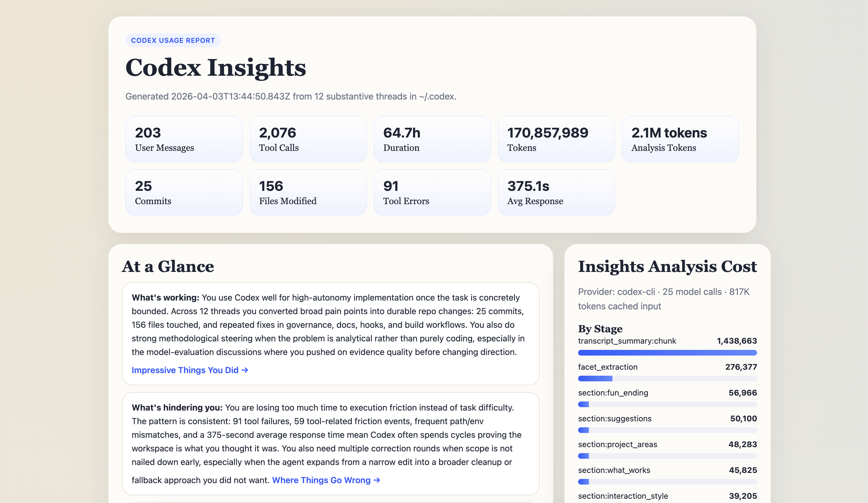868x503 pixels.
Task: Click the What's hindering you card
Action: click(331, 444)
